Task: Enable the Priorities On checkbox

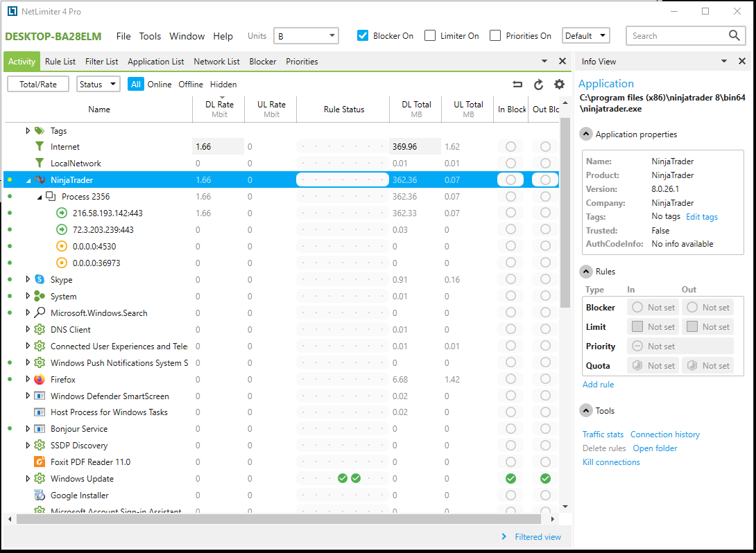Action: click(495, 35)
